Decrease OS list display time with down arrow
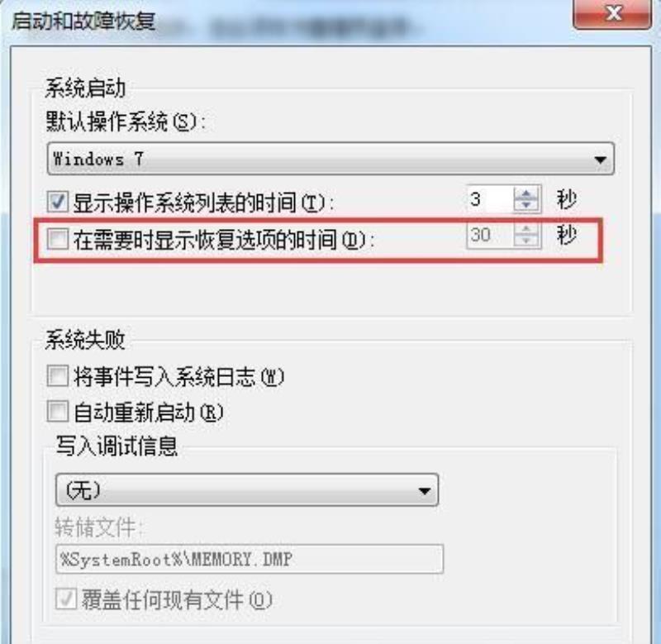 (526, 205)
